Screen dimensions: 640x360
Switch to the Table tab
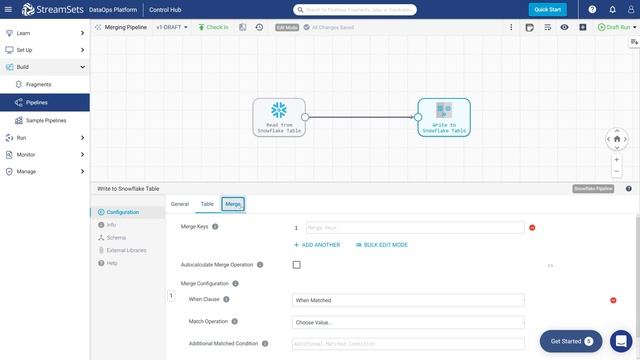pos(207,204)
